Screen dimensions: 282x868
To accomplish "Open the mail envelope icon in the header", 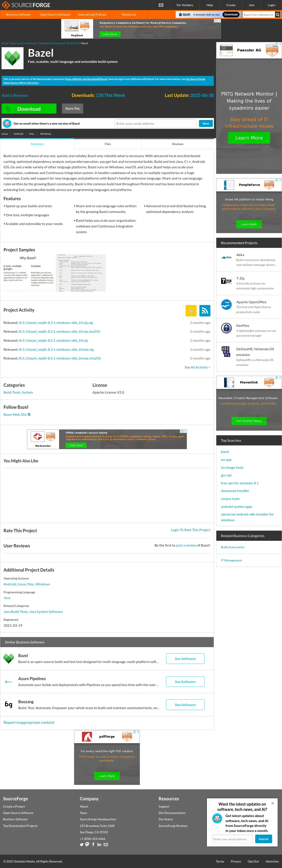I will pyautogui.click(x=161, y=5).
